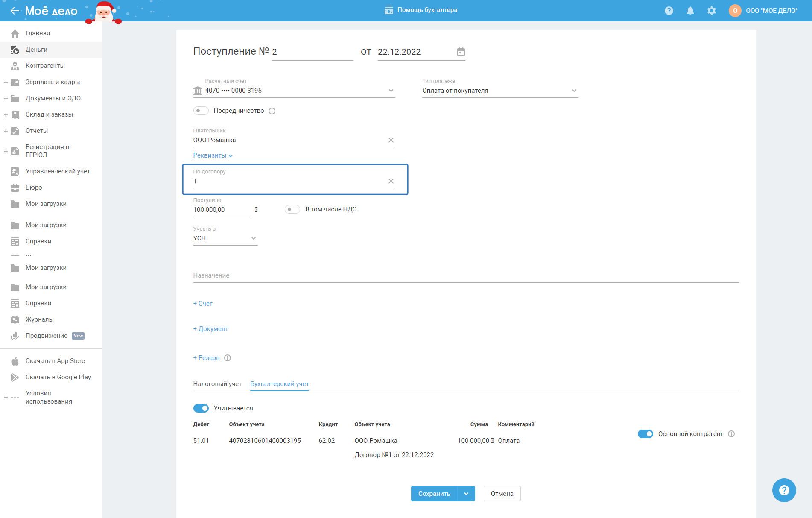This screenshot has height=518, width=812.
Task: Open the calendar date picker icon
Action: coord(461,52)
